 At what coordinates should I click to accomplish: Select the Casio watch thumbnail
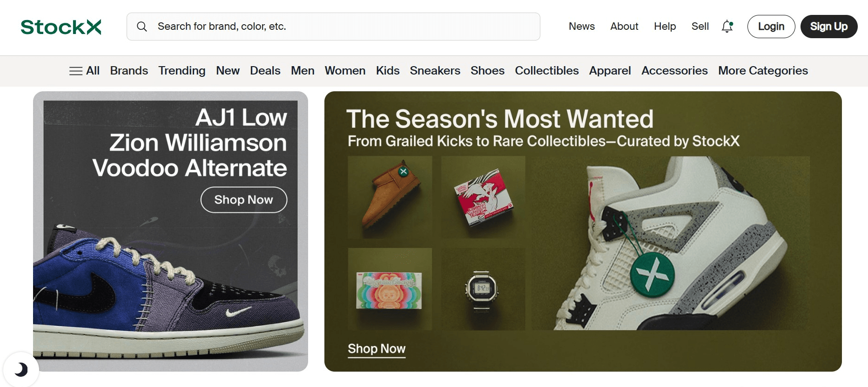point(483,289)
